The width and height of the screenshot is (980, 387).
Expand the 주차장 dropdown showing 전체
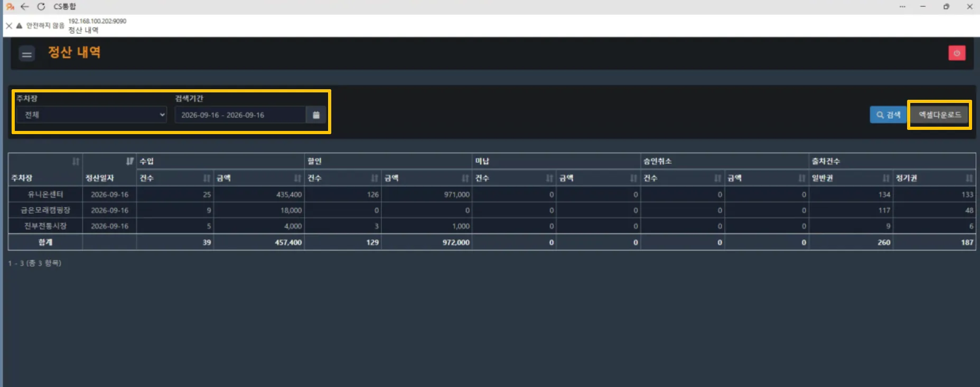[91, 115]
